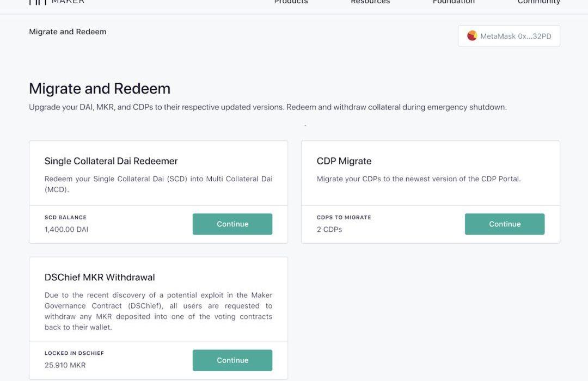Click the 1,400.00 DAI balance value
The height and width of the screenshot is (381, 588).
66,230
